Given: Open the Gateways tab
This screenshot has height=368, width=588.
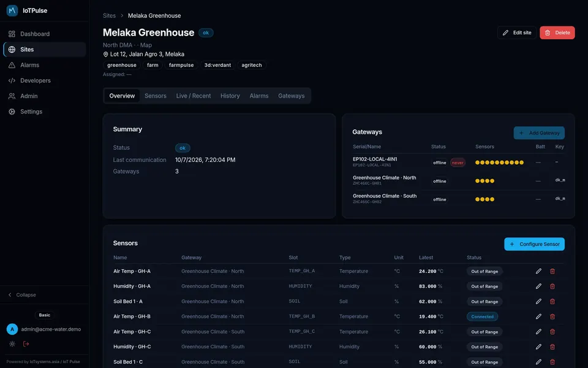Looking at the screenshot, I should 291,96.
